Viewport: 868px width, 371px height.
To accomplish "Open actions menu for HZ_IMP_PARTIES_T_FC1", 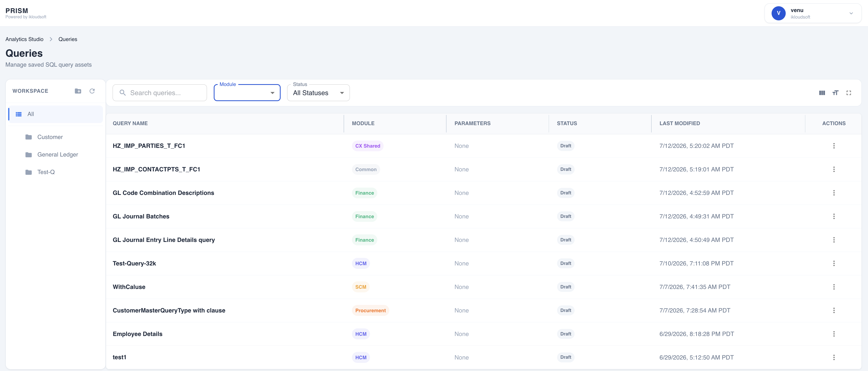I will pos(834,146).
